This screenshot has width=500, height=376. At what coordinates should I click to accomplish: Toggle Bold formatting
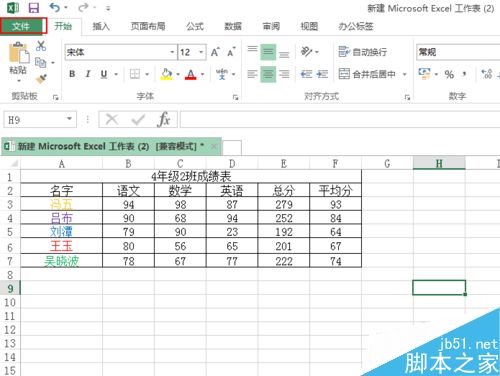(72, 74)
